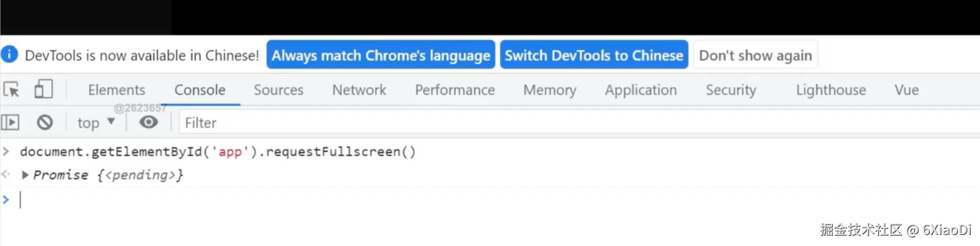Go to the Network tab
This screenshot has width=980, height=246.
(x=359, y=90)
